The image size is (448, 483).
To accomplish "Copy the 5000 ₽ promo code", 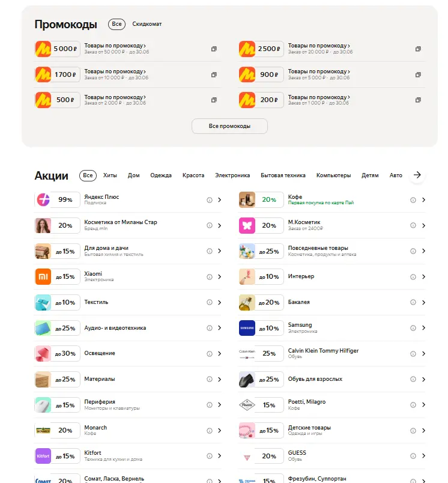I will tap(214, 49).
